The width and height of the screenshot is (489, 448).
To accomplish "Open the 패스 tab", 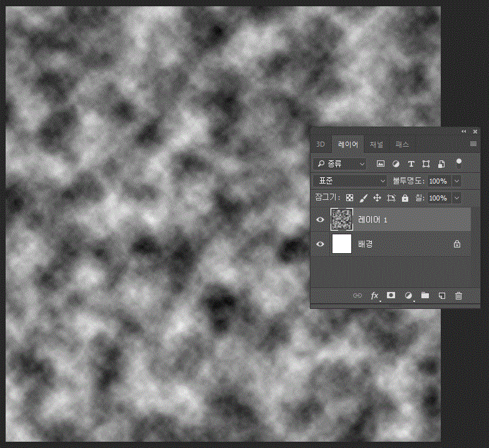I will click(402, 144).
